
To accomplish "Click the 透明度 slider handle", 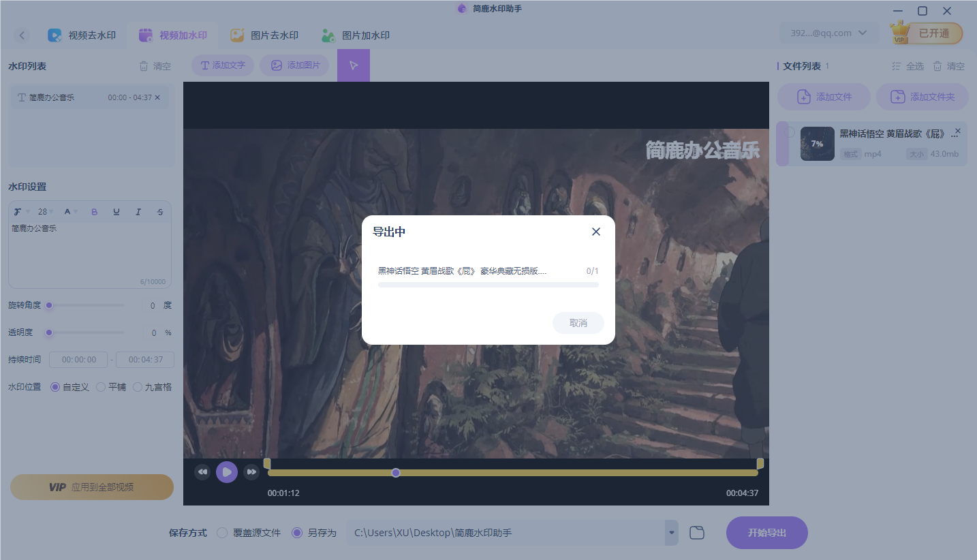I will pyautogui.click(x=48, y=332).
